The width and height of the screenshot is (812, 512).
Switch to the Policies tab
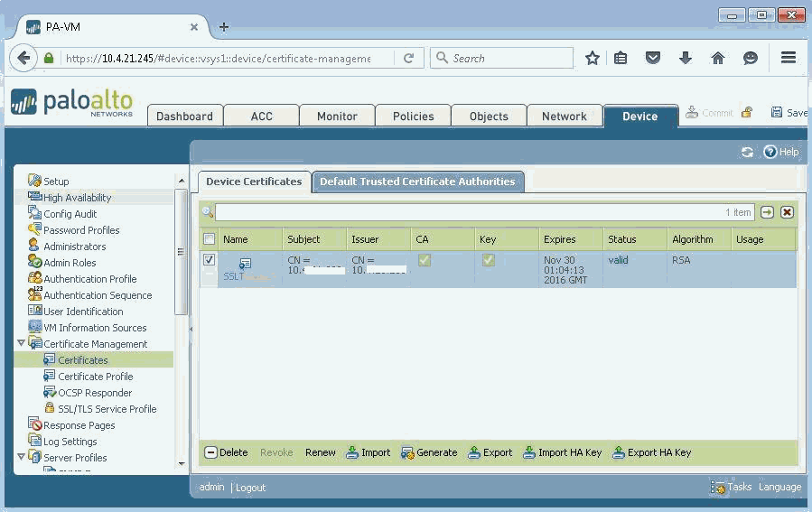413,116
